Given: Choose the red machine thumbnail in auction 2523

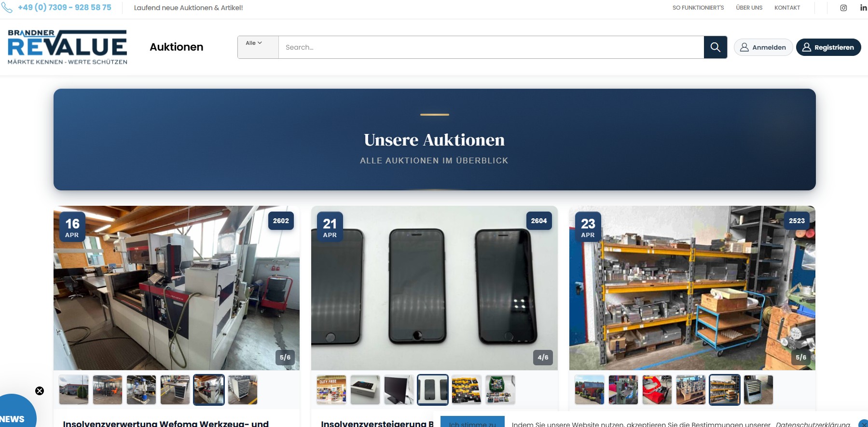Looking at the screenshot, I should click(x=657, y=390).
